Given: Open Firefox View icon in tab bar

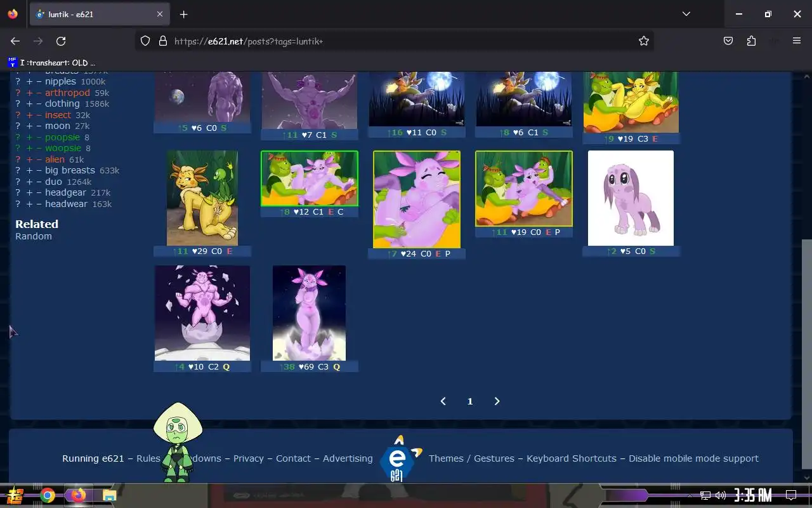Looking at the screenshot, I should coord(13,14).
